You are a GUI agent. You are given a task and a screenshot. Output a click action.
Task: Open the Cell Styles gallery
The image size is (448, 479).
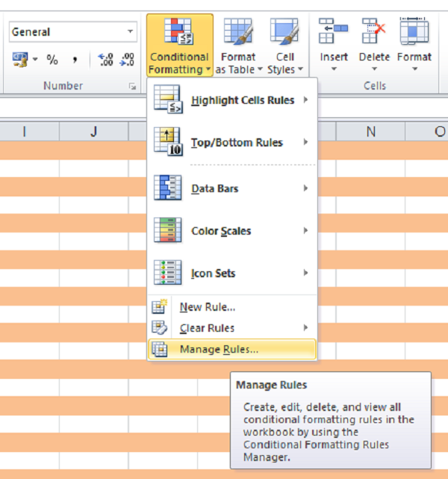[x=285, y=46]
